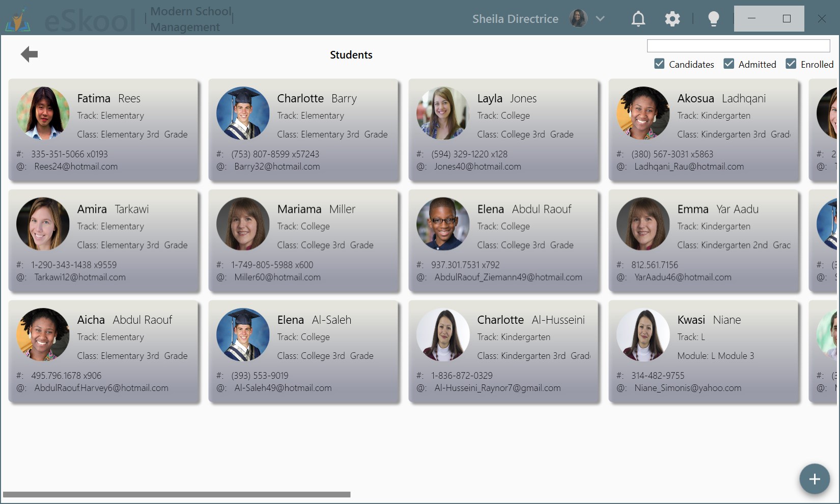Select Layla Jones's student card

pos(504,130)
